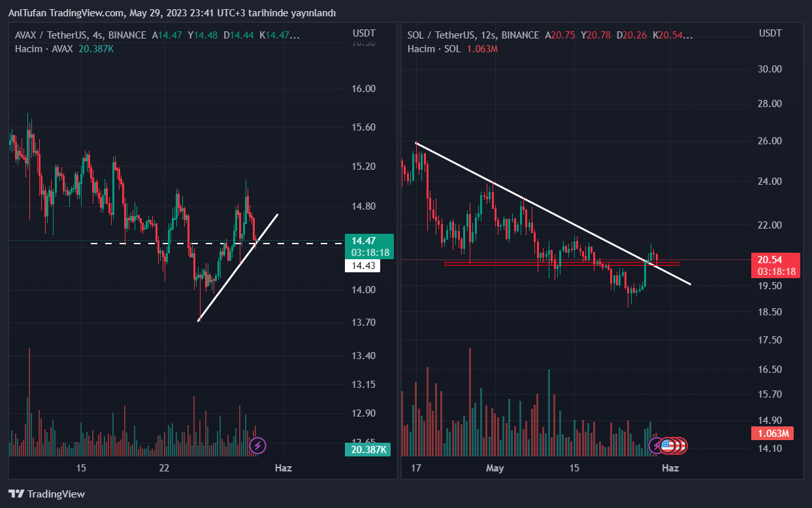Select the white 14.43 price line label

pyautogui.click(x=363, y=266)
